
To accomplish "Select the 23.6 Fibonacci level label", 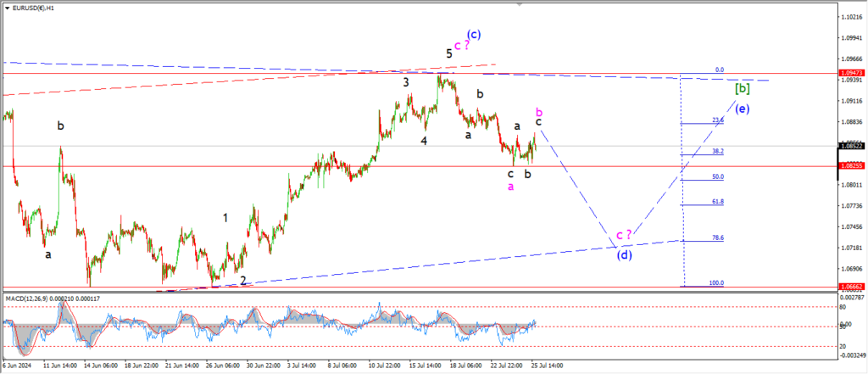I will point(717,121).
